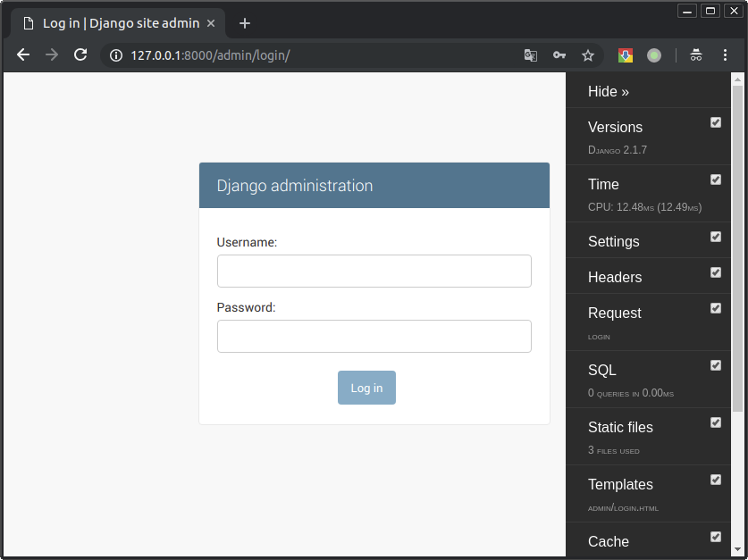This screenshot has height=560, width=748.
Task: Click the vertical scrollbar thumb
Action: [737, 247]
